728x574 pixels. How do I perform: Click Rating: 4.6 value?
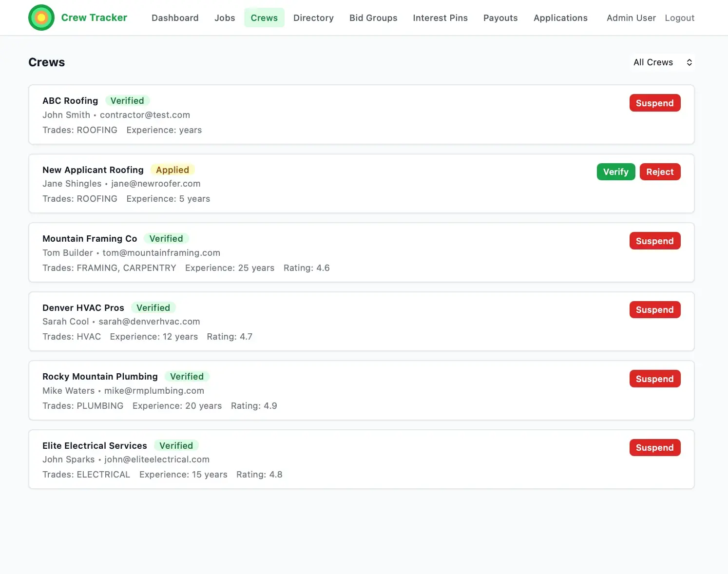coord(307,268)
